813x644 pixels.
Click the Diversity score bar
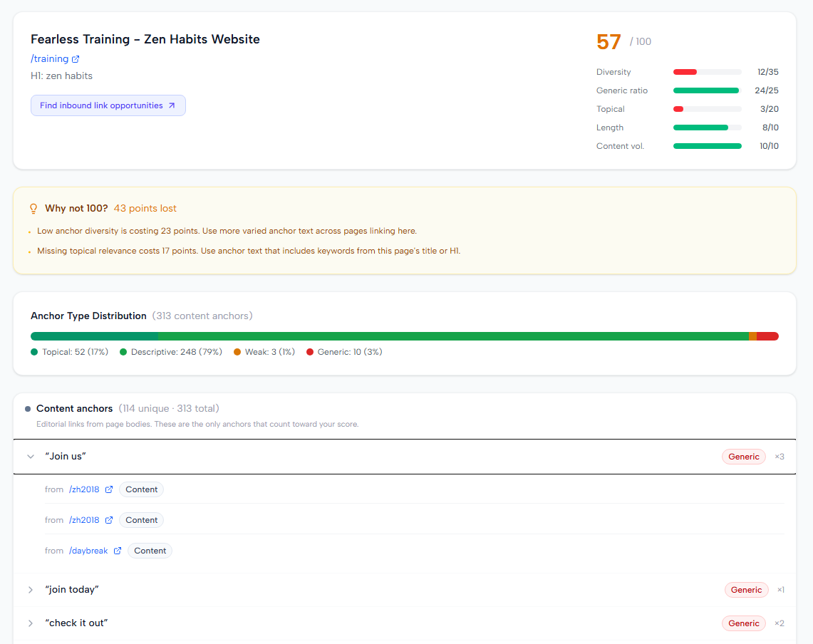(708, 72)
